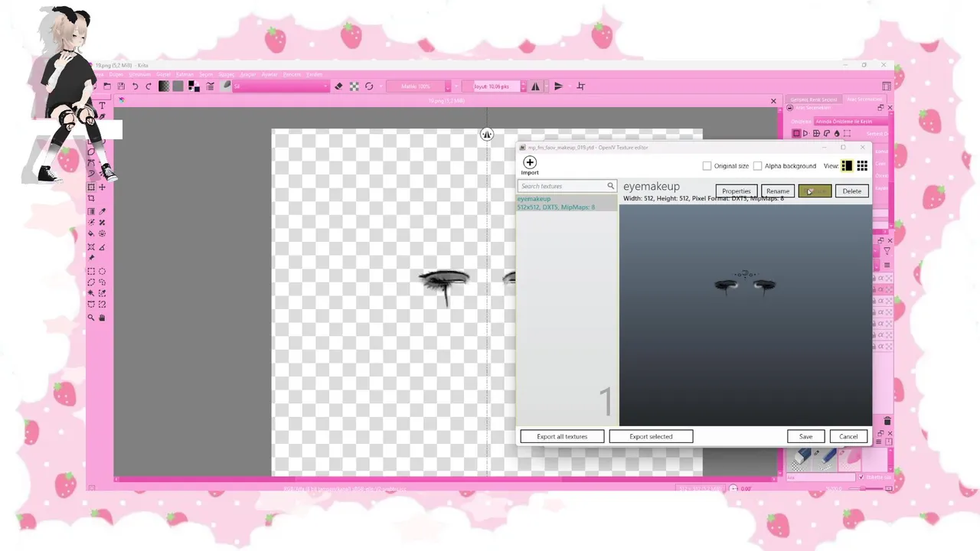
Task: Click Save in OpenIV Texture editor
Action: [805, 436]
